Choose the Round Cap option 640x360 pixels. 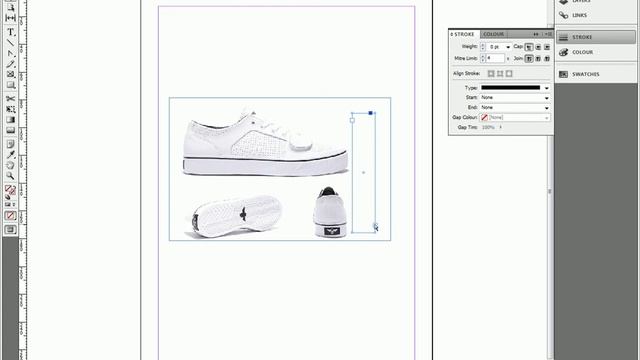point(538,47)
